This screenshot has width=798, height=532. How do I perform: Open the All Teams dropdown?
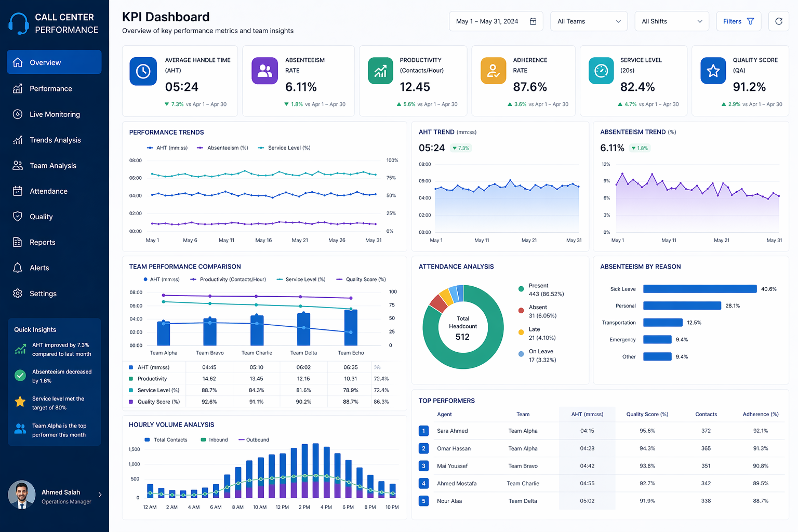pyautogui.click(x=589, y=21)
